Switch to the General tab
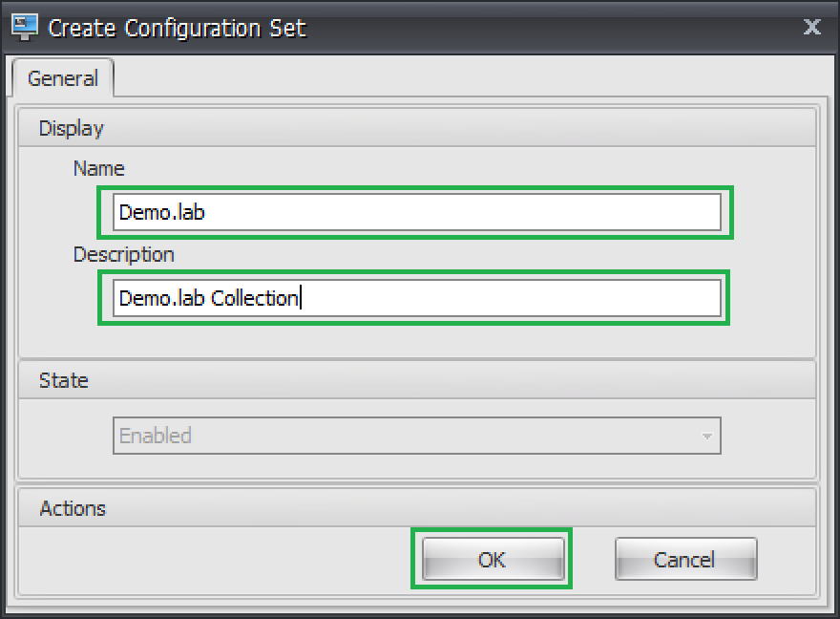This screenshot has height=619, width=840. [x=63, y=78]
